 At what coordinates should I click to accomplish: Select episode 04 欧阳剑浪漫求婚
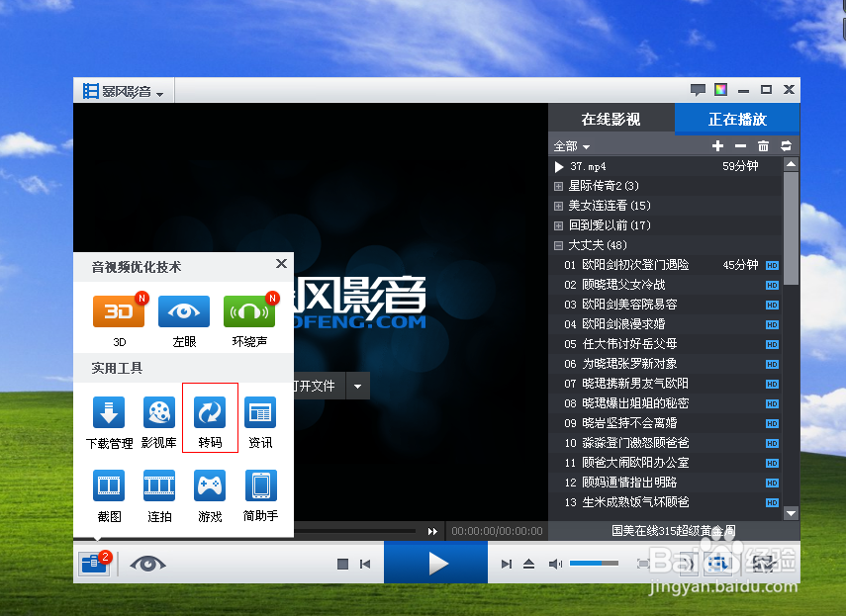[665, 324]
